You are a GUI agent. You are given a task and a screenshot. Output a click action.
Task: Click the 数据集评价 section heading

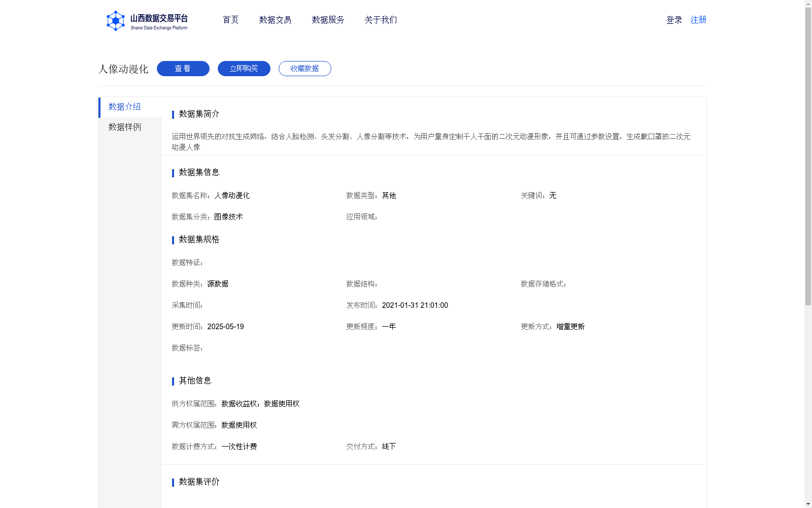(x=199, y=482)
